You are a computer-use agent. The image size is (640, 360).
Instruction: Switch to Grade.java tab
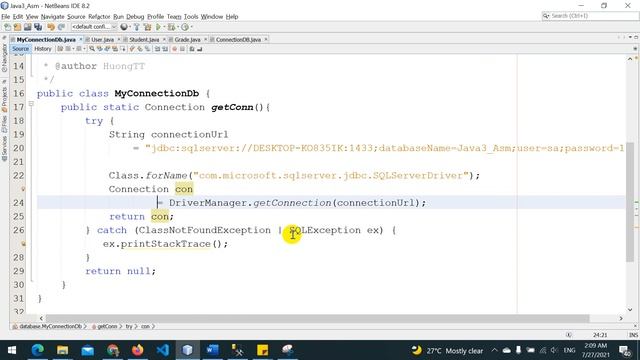pyautogui.click(x=187, y=40)
